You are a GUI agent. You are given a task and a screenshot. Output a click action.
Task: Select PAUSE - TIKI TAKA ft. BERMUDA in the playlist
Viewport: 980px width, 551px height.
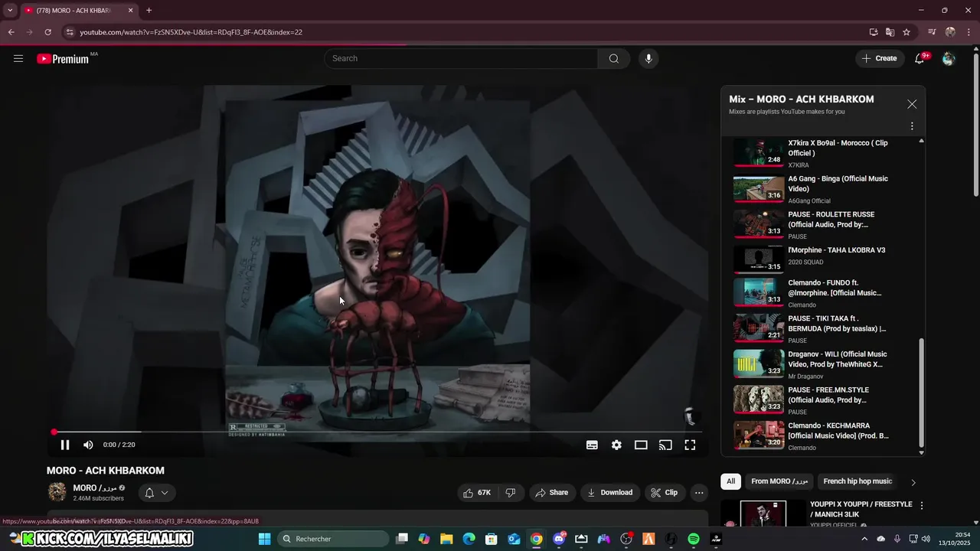pos(822,329)
